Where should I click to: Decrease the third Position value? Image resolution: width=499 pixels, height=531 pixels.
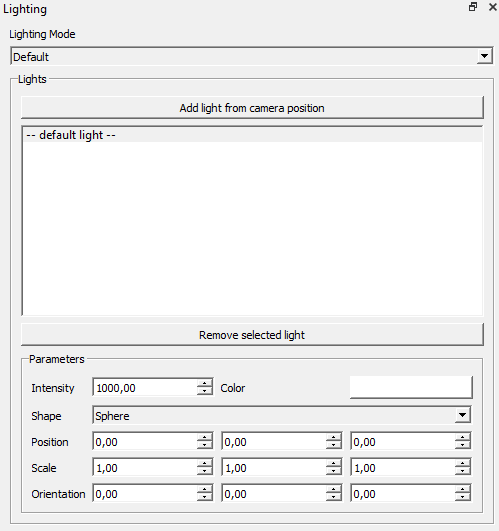[462, 445]
